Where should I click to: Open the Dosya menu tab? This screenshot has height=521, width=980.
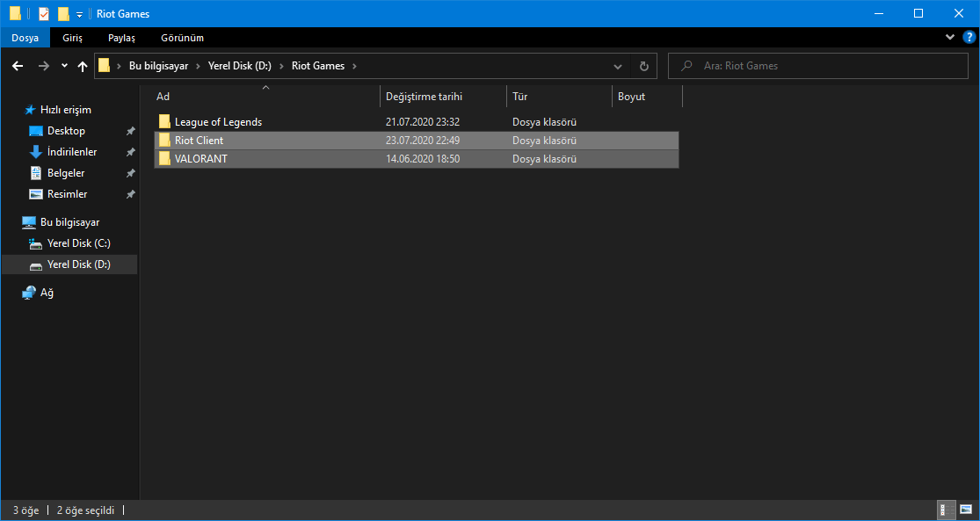25,38
